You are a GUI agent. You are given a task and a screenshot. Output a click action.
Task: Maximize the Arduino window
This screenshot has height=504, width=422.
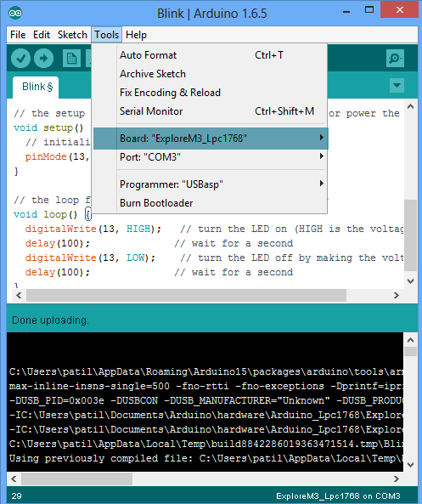point(369,9)
